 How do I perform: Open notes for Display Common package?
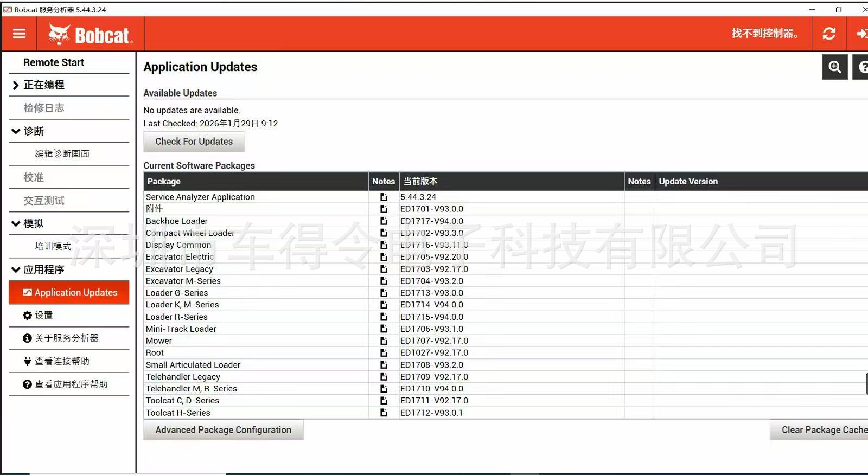tap(384, 245)
